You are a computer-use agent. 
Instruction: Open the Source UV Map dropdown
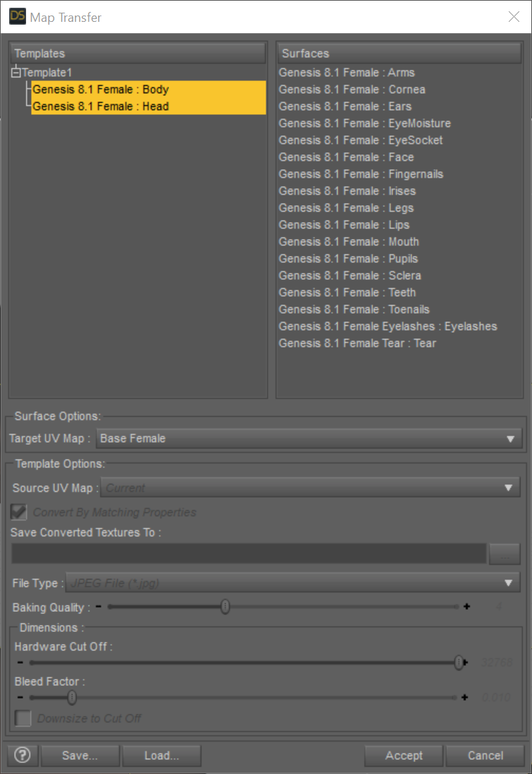click(x=311, y=488)
